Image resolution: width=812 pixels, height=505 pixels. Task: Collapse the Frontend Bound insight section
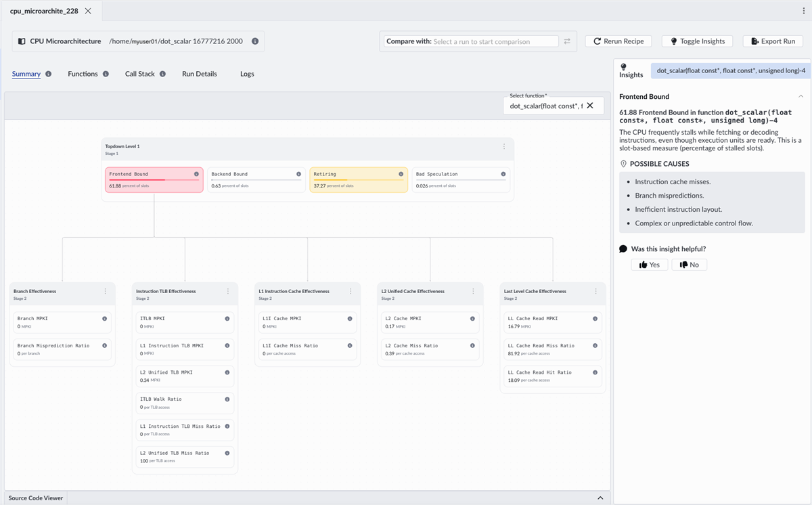pos(801,97)
